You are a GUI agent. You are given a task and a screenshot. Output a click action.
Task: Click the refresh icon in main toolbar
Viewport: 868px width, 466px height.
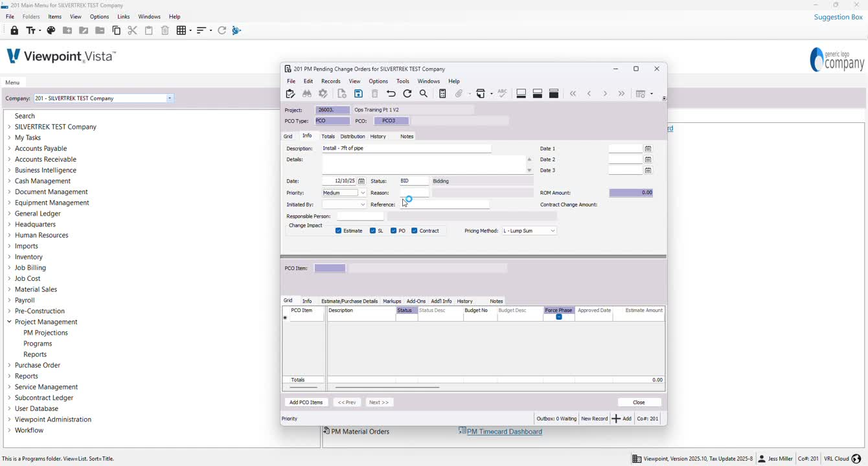[x=222, y=30]
